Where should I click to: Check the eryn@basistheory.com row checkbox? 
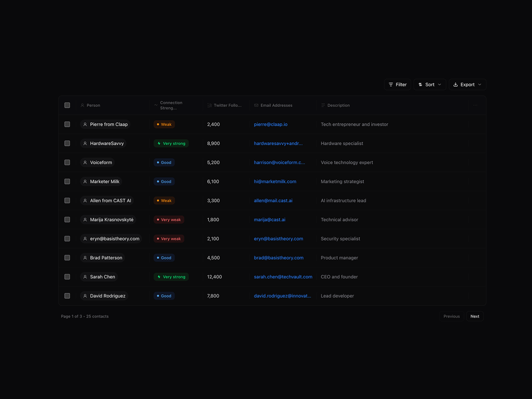coord(67,238)
